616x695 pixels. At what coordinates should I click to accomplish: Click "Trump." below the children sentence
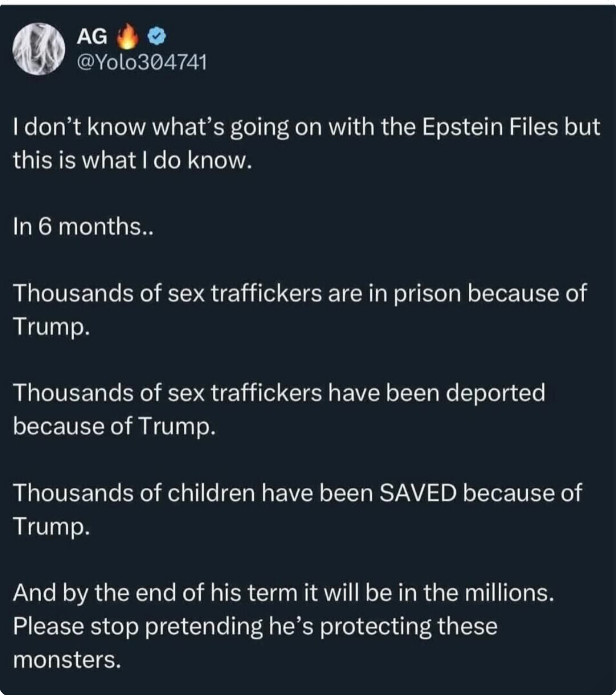click(x=51, y=526)
